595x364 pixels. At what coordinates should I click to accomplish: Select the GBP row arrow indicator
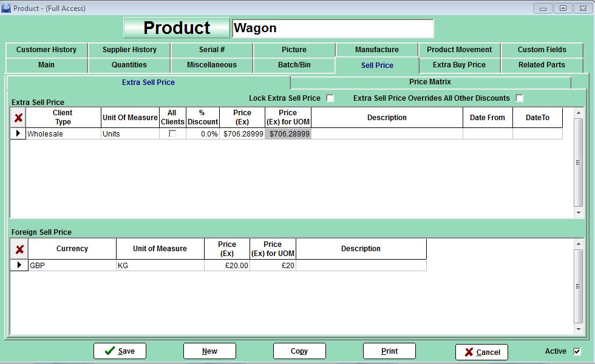point(19,265)
